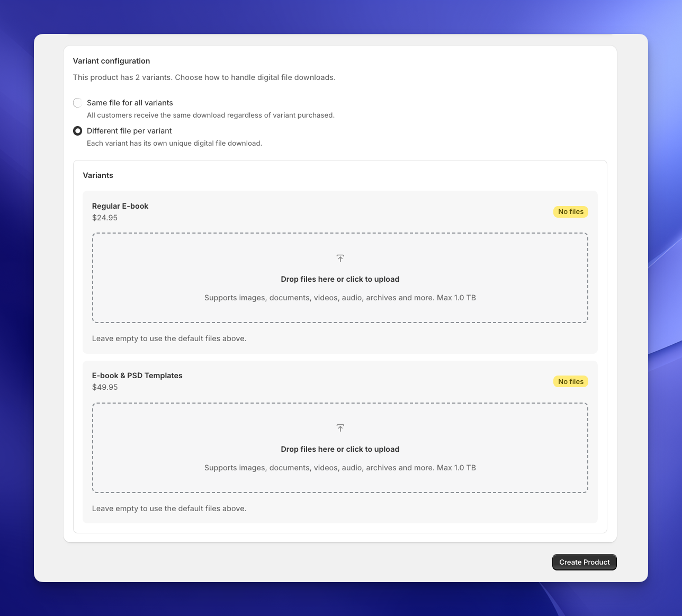Click the $24.95 price label

click(x=105, y=218)
